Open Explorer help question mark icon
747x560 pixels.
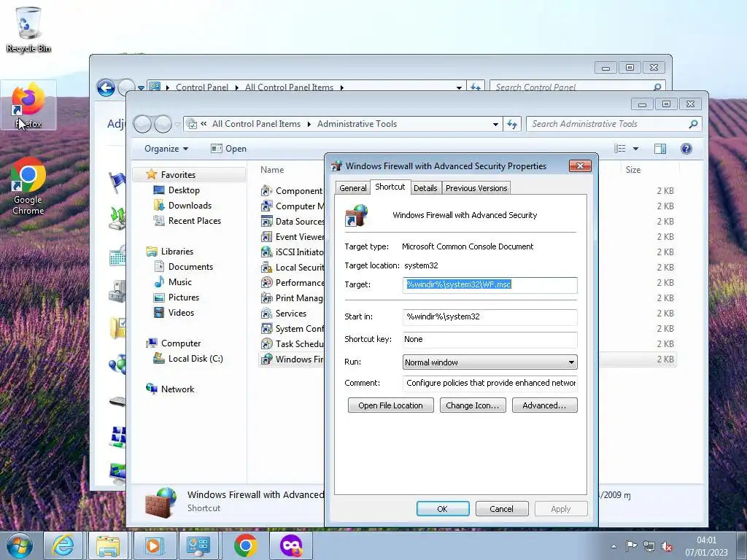[686, 149]
